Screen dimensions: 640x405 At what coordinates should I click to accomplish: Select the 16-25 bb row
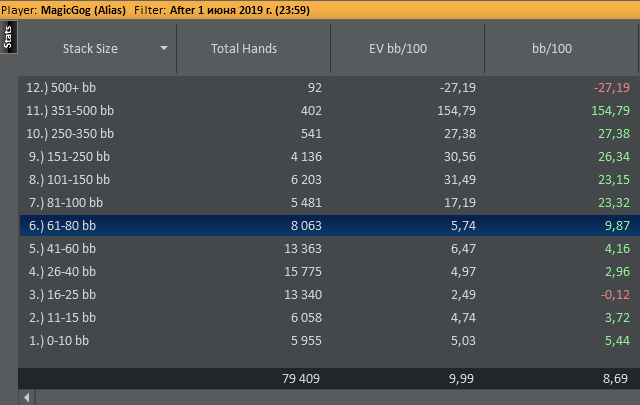click(x=330, y=294)
